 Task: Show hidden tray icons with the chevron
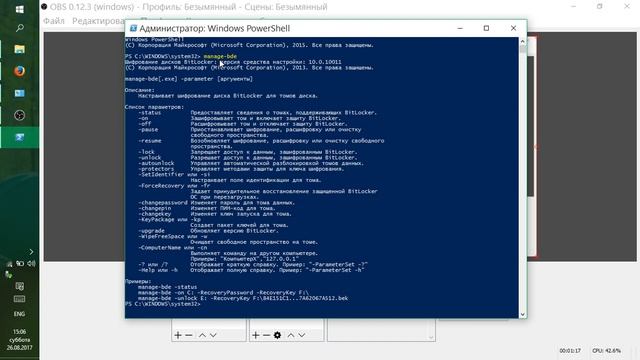pos(31,252)
